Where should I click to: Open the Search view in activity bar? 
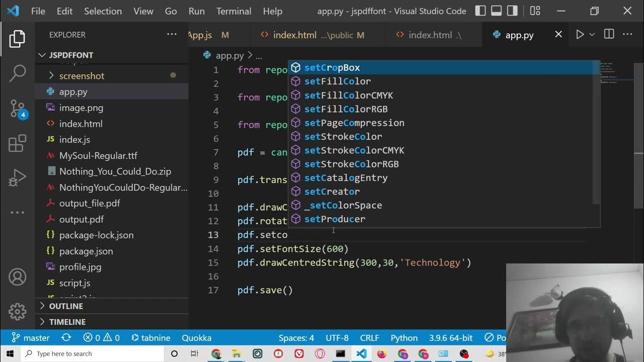(17, 73)
